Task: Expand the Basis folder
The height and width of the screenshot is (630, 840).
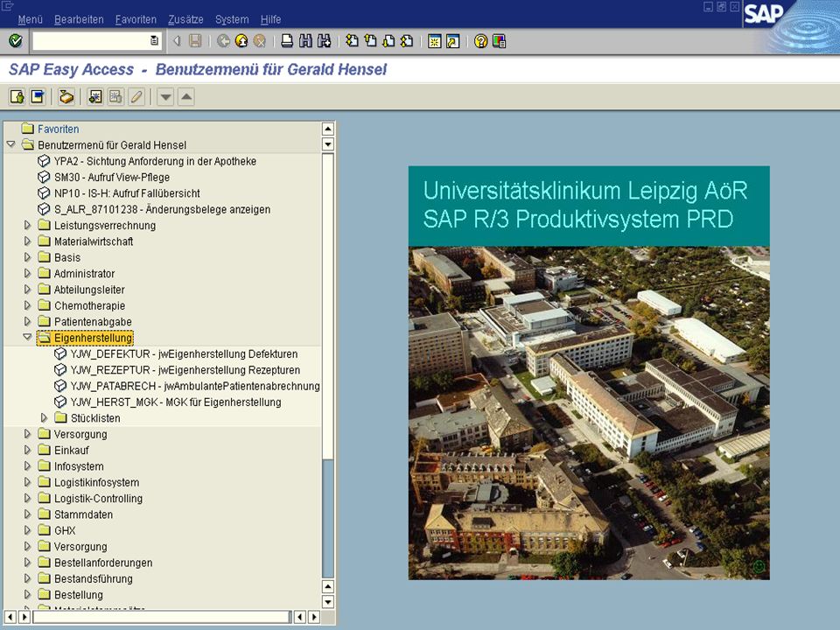Action: pos(27,257)
